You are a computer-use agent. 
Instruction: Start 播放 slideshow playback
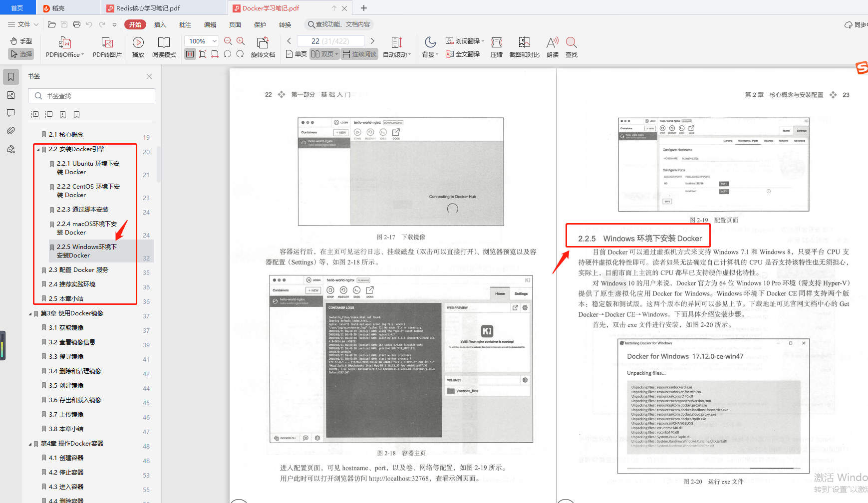[138, 47]
